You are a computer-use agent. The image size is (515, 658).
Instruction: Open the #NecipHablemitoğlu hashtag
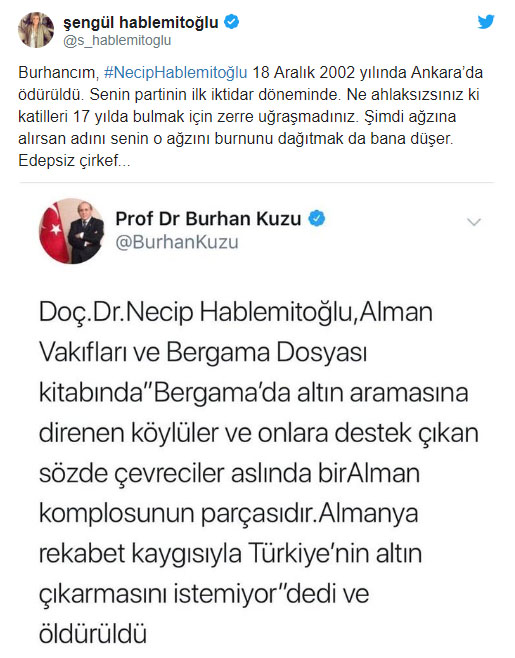pos(175,73)
